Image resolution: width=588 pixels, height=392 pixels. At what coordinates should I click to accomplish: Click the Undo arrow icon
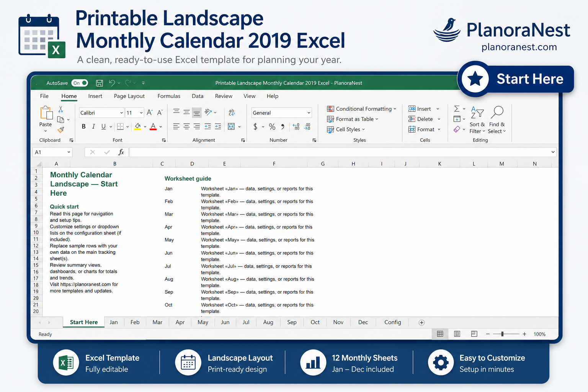click(112, 83)
